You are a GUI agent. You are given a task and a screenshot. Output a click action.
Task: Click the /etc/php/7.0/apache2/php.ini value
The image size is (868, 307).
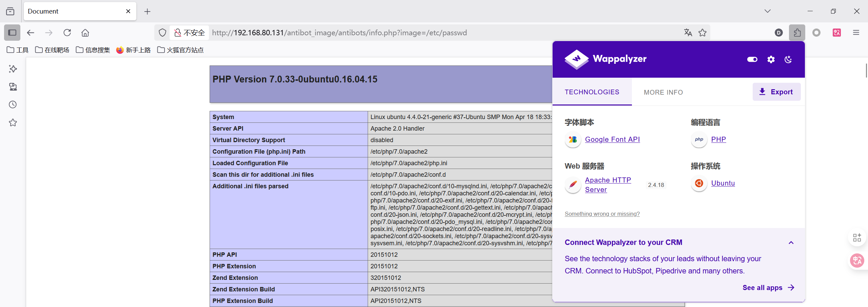[409, 163]
